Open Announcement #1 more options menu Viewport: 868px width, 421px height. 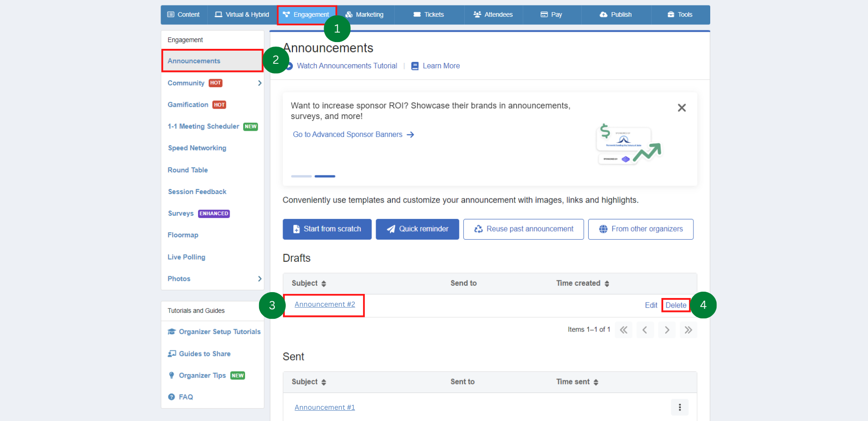tap(679, 407)
